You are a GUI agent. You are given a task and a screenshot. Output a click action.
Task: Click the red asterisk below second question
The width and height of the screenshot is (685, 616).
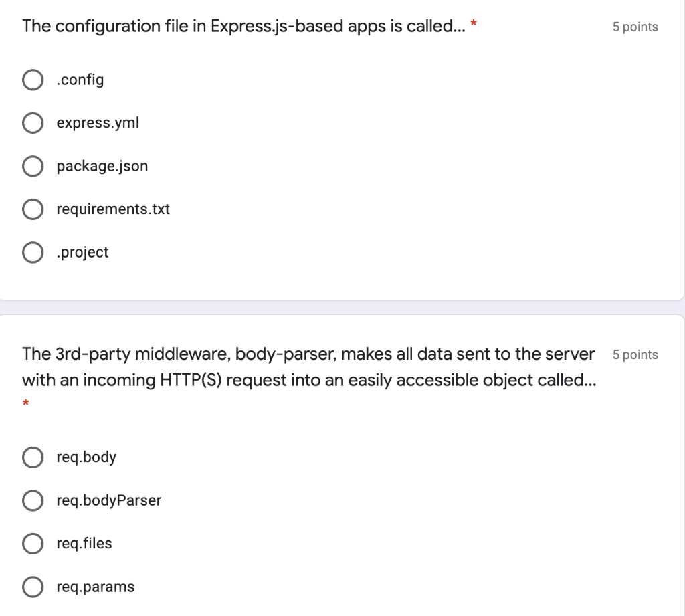tap(25, 403)
